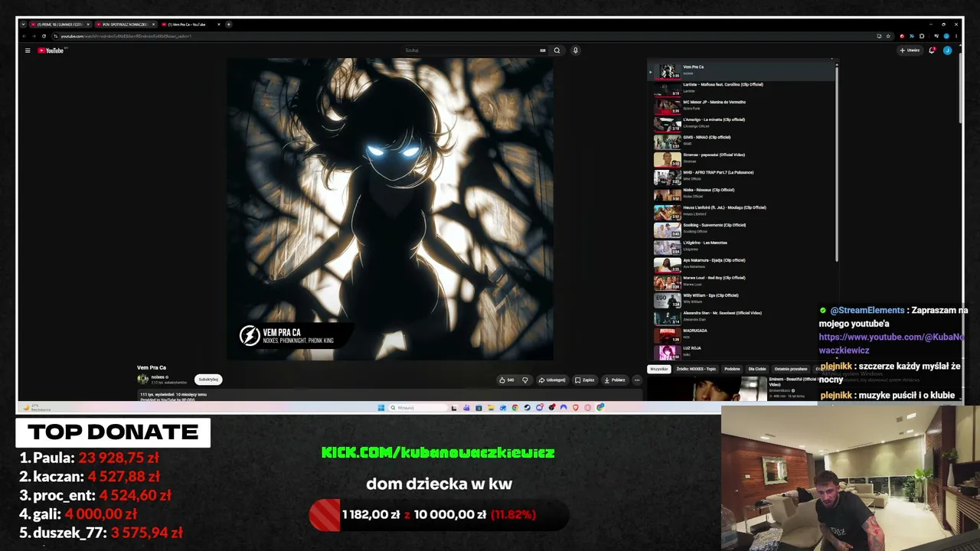Start voice search with the microphone icon
980x551 pixels.
click(x=575, y=51)
